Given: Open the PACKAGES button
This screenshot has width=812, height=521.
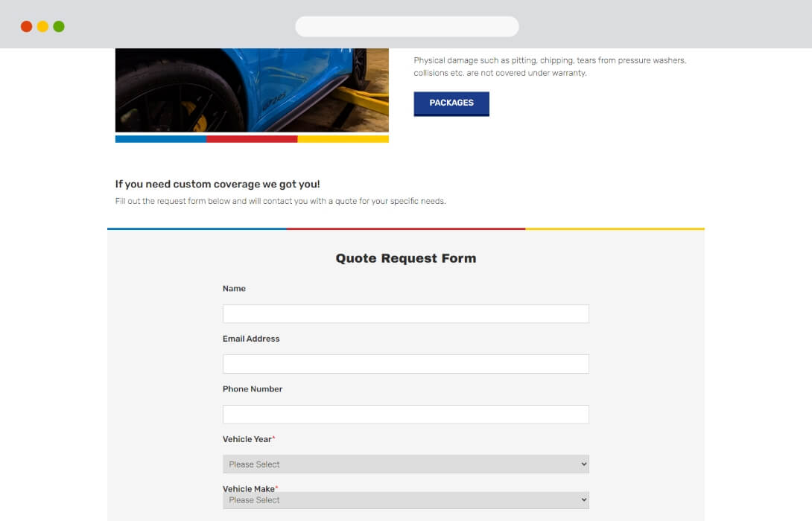Looking at the screenshot, I should coord(451,103).
